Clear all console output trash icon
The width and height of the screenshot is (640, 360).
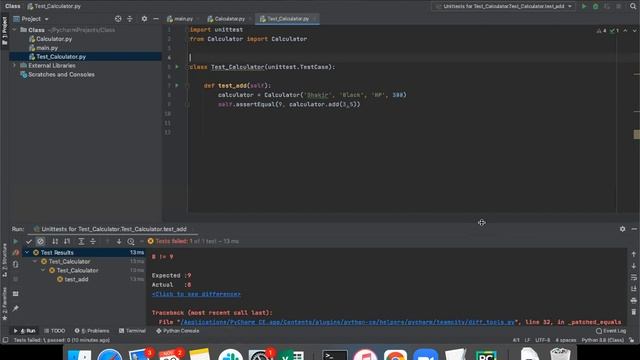633,312
